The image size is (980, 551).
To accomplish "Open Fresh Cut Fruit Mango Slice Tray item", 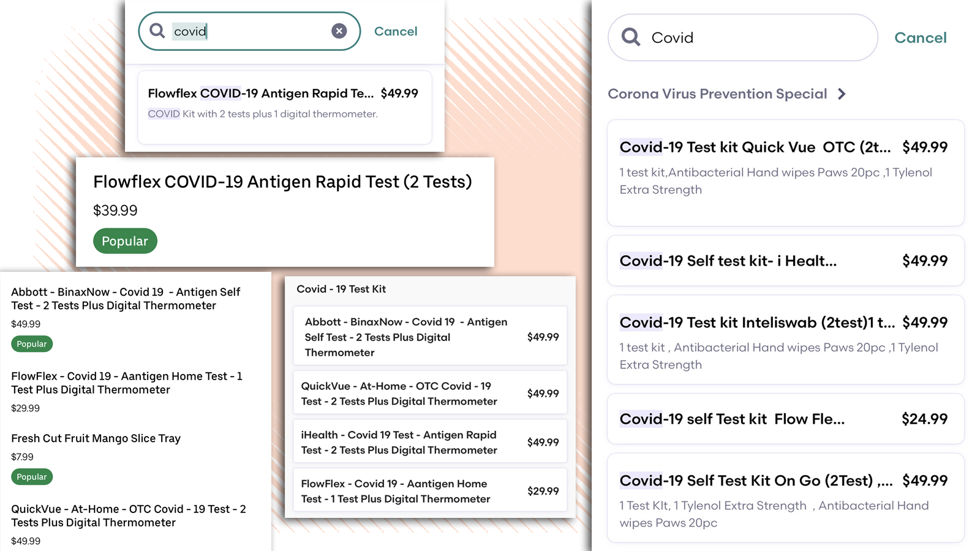I will click(96, 438).
